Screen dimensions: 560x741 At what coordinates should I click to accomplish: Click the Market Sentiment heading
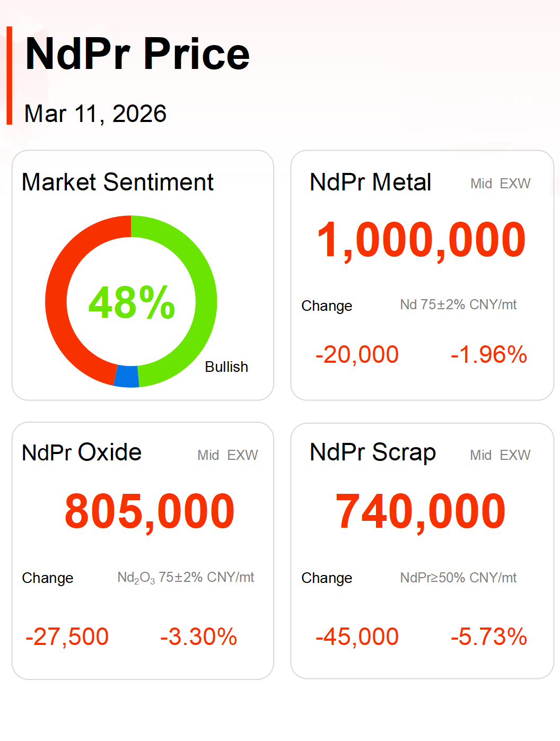click(x=118, y=182)
